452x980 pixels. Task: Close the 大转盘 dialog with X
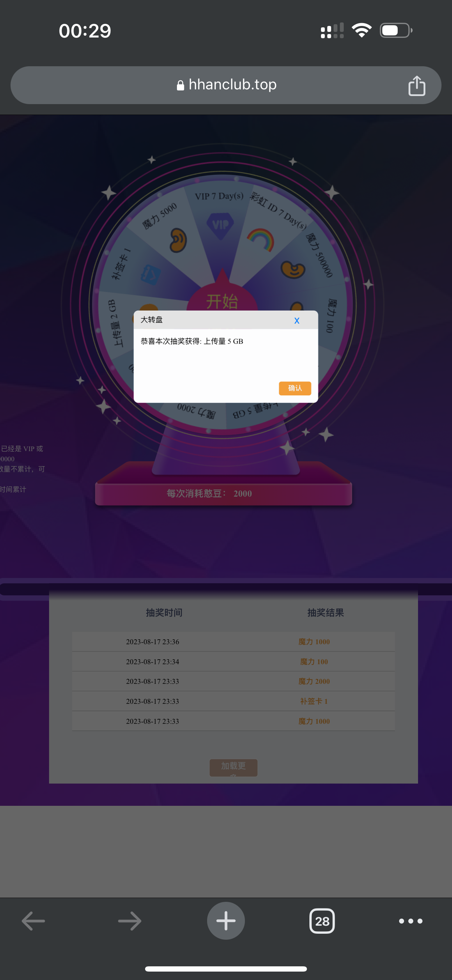[x=297, y=321]
